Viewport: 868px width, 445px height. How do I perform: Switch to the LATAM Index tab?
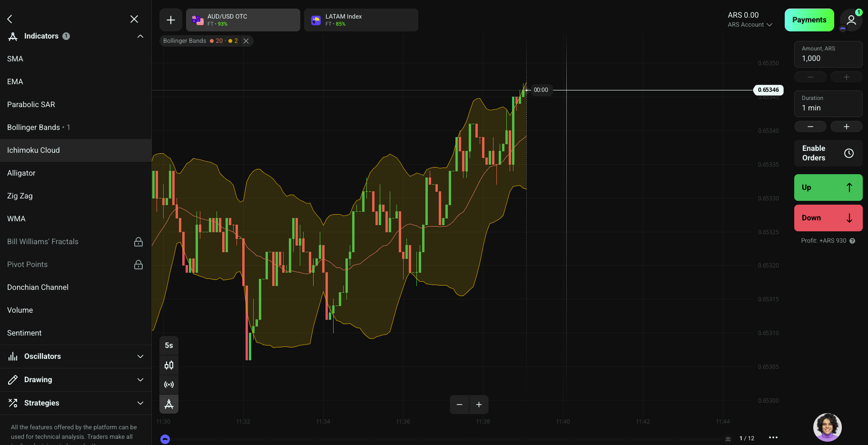361,20
